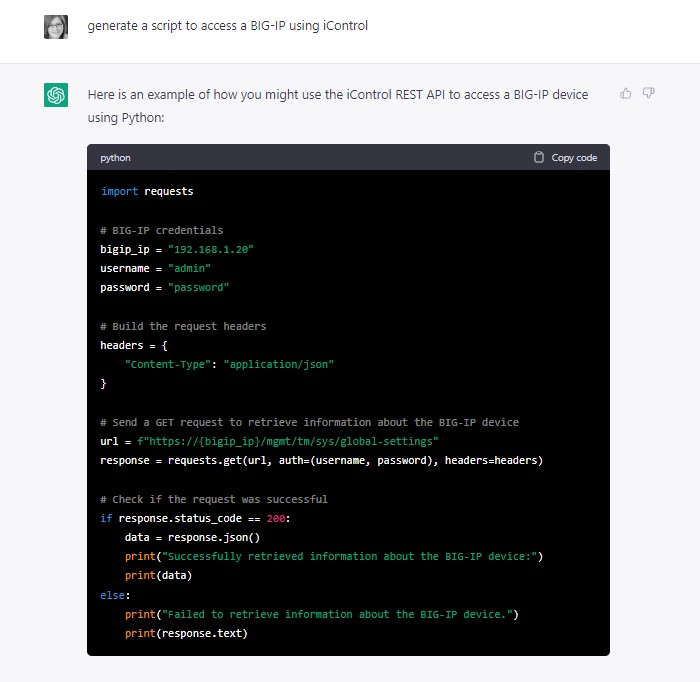Click the user profile photo
Image resolution: width=700 pixels, height=682 pixels.
[x=56, y=27]
